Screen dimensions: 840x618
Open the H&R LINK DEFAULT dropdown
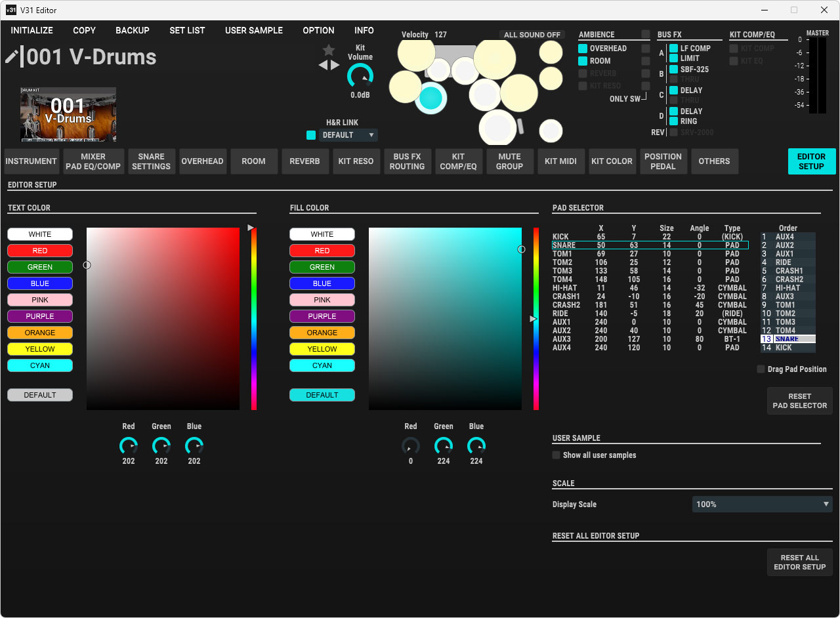tap(348, 135)
